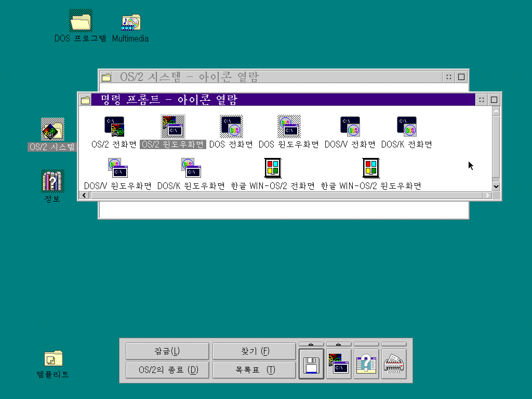Click scroll-right arrow in 명령 프롬트 window
This screenshot has width=532, height=399.
pos(487,195)
